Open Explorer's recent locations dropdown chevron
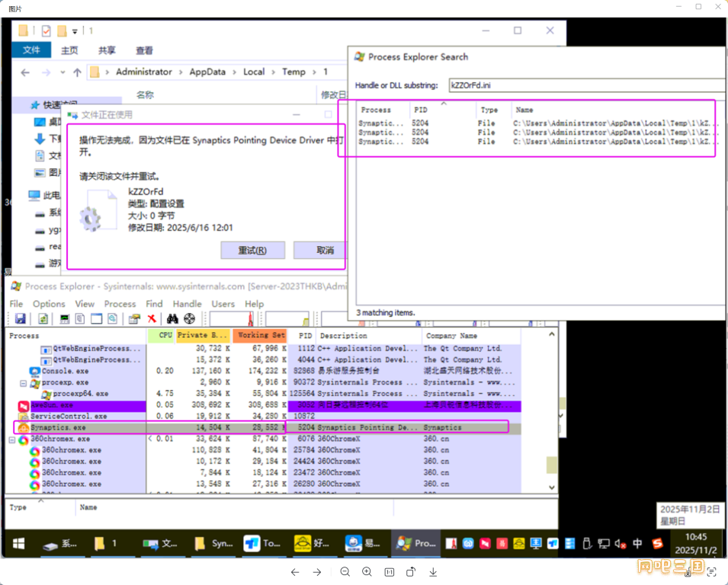 61,72
